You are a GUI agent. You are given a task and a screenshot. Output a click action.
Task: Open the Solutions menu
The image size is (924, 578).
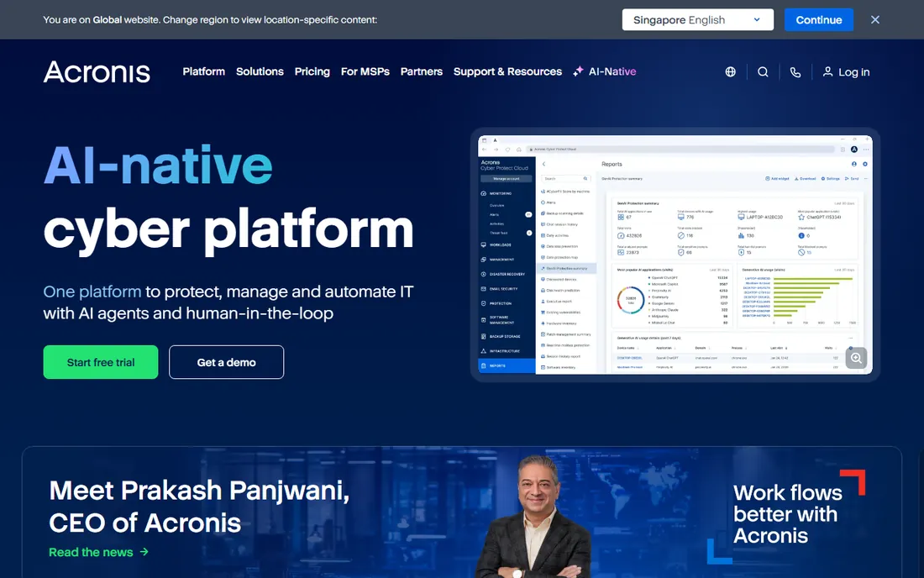pyautogui.click(x=260, y=71)
